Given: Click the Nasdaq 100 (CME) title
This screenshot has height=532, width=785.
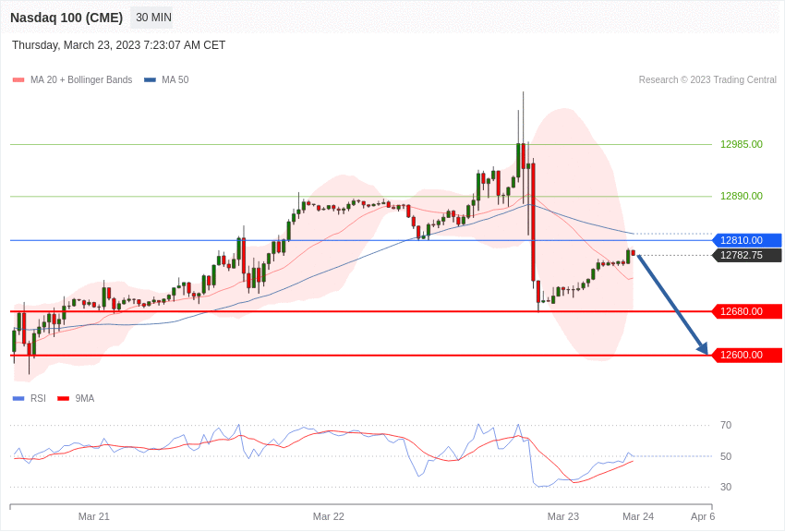Looking at the screenshot, I should [66, 18].
